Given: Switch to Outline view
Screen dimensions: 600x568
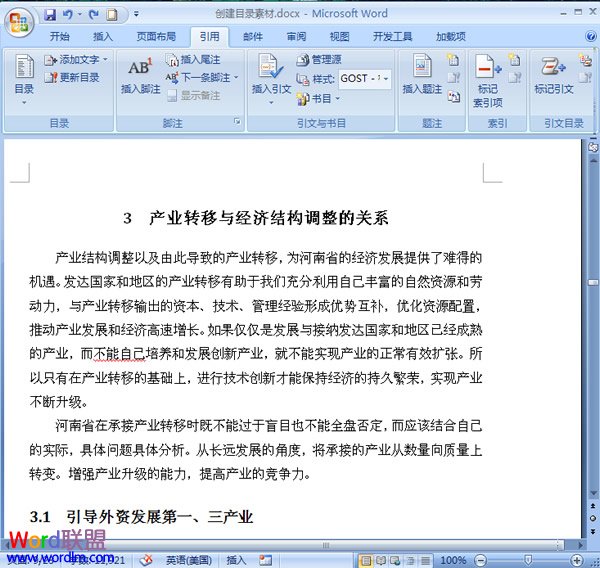Looking at the screenshot, I should tap(410, 561).
